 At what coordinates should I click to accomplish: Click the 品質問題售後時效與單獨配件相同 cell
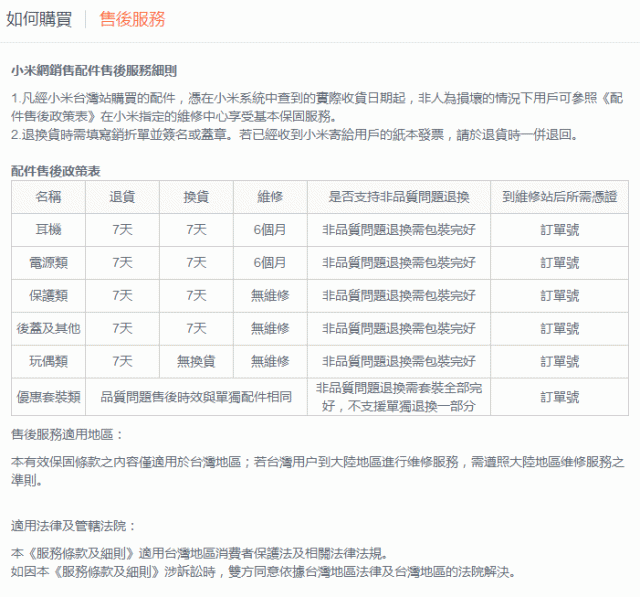196,397
